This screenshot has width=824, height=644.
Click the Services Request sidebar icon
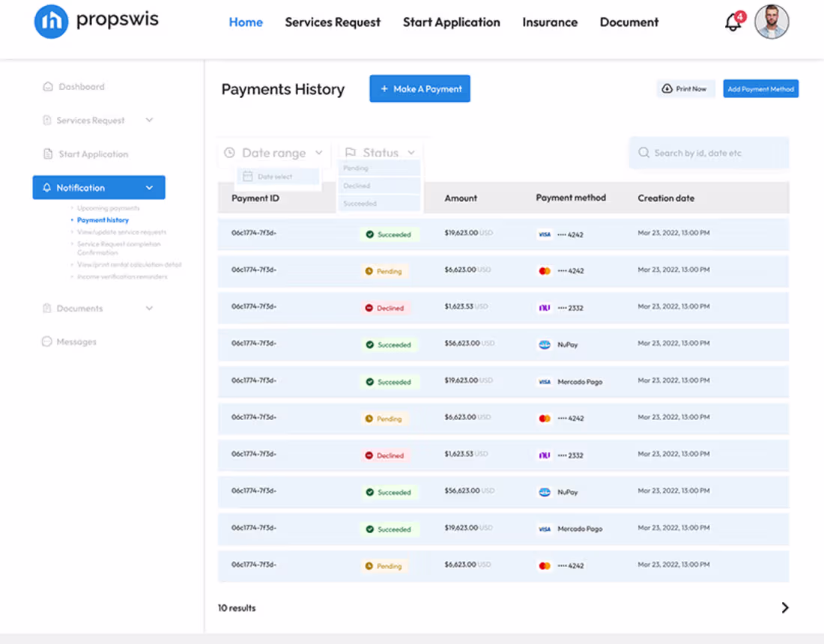[46, 121]
